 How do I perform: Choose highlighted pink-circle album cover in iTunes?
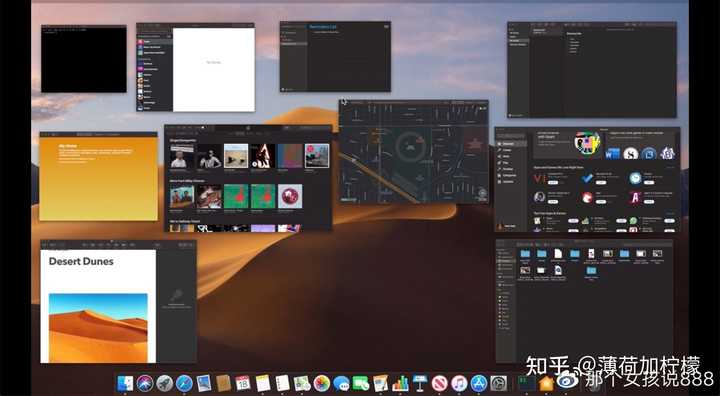317,156
